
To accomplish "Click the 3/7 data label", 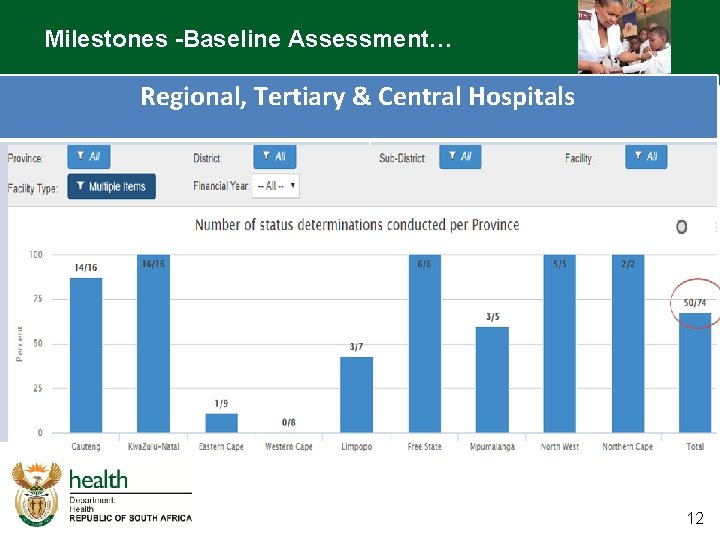I will point(356,347).
